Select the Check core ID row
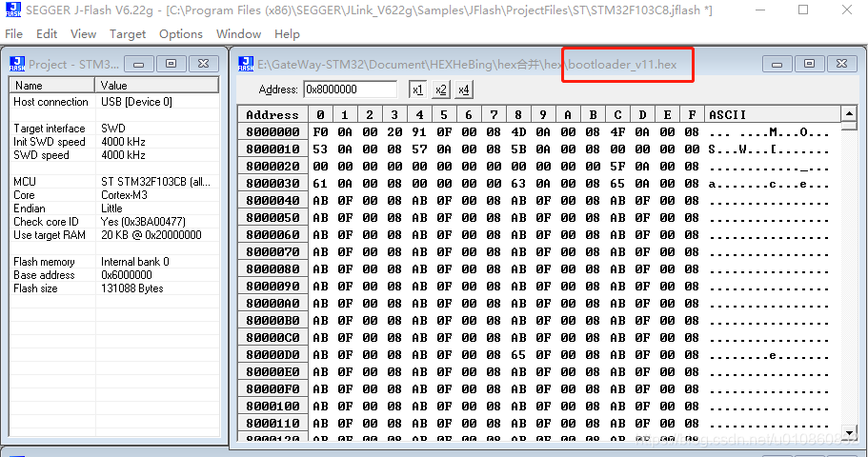Image resolution: width=868 pixels, height=457 pixels. pos(114,221)
